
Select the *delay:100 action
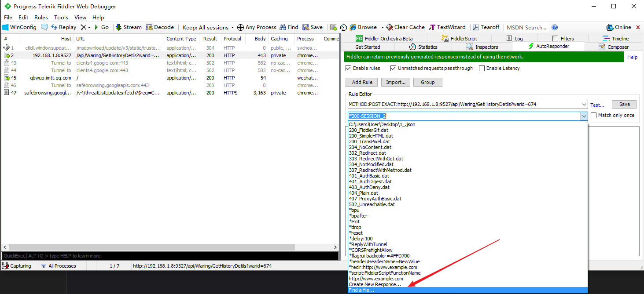[467, 239]
